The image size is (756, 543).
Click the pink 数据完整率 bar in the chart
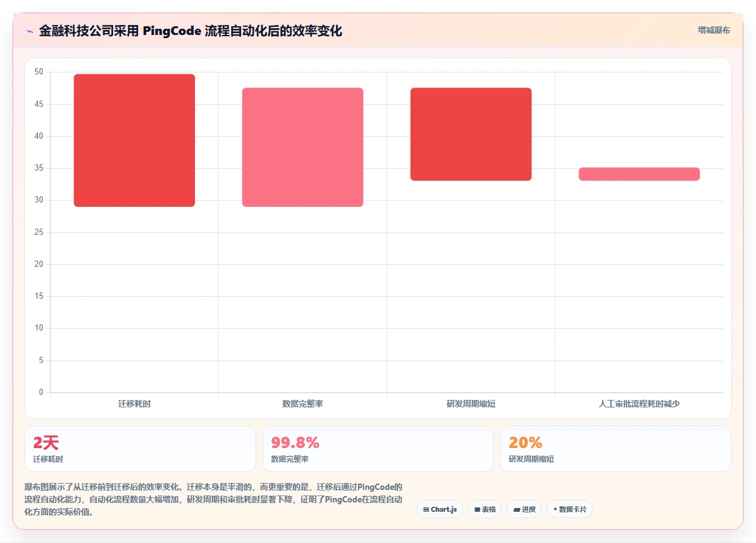pos(302,147)
